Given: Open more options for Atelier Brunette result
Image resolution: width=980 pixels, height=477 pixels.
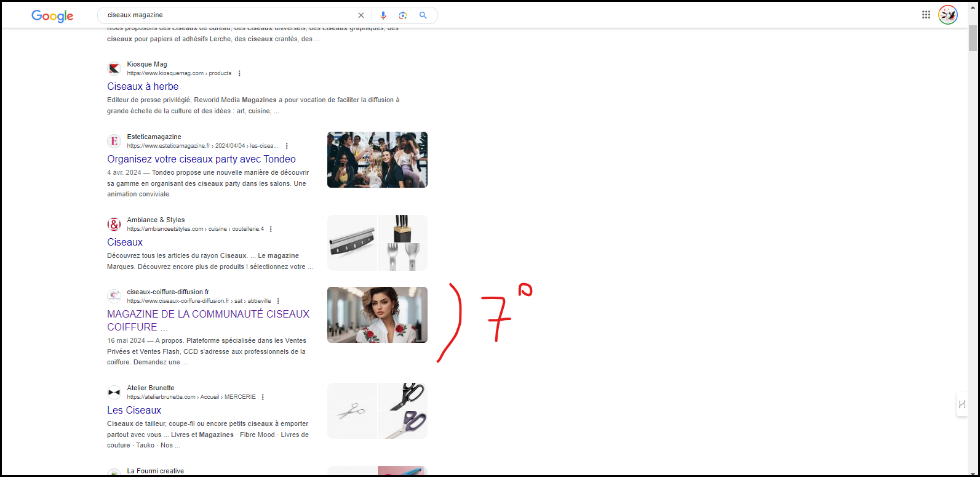Looking at the screenshot, I should coord(263,397).
